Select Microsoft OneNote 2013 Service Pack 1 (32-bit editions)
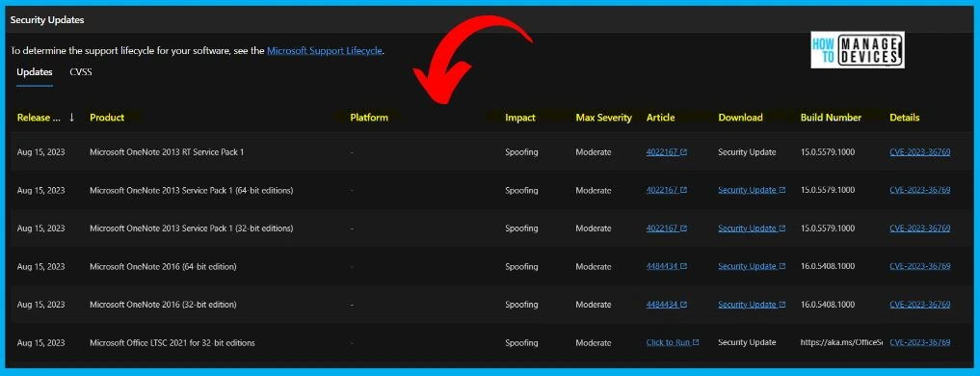Viewport: 980px width, 376px height. coord(191,228)
